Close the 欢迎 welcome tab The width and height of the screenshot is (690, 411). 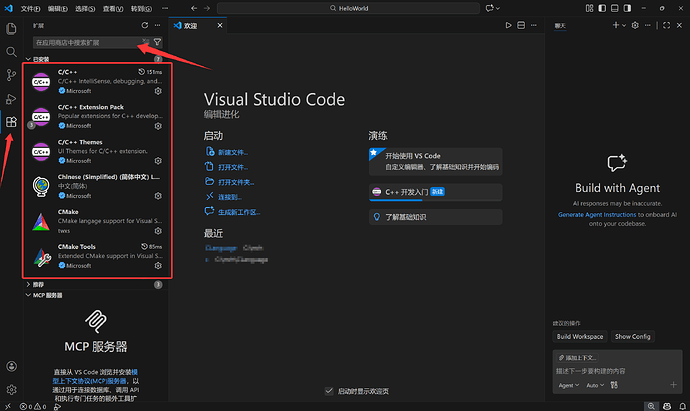(x=220, y=26)
